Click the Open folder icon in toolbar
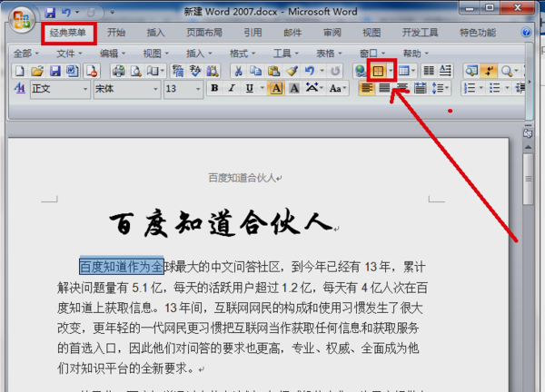 point(37,71)
